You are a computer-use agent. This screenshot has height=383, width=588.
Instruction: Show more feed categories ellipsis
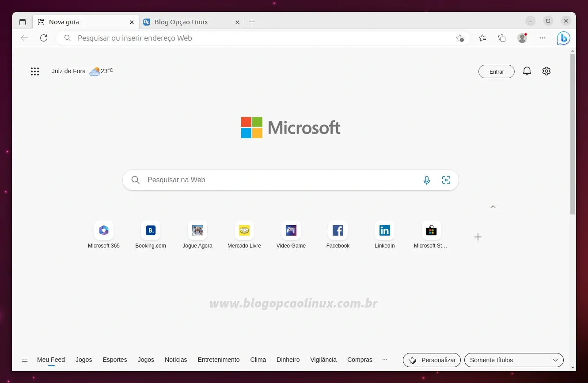pos(385,360)
